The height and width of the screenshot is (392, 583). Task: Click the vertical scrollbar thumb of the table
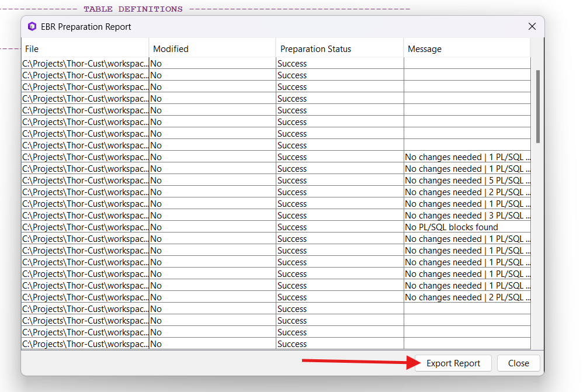[537, 106]
